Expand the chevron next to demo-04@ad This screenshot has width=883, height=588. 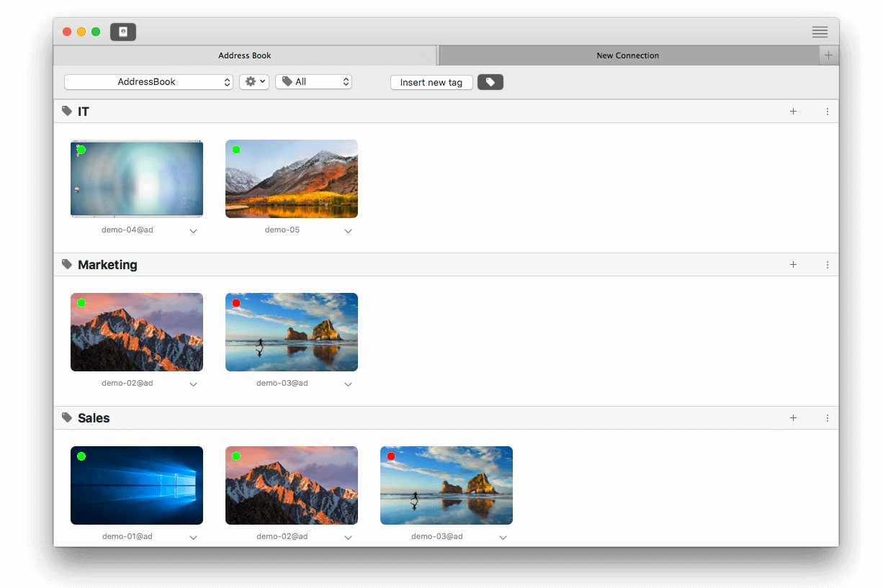click(193, 230)
